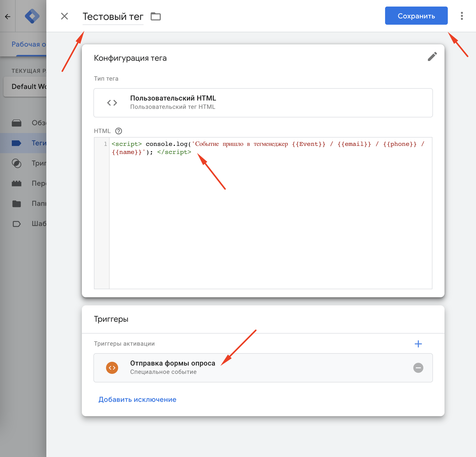Click the Google Tag Manager logo
The image size is (476, 457).
tap(32, 16)
